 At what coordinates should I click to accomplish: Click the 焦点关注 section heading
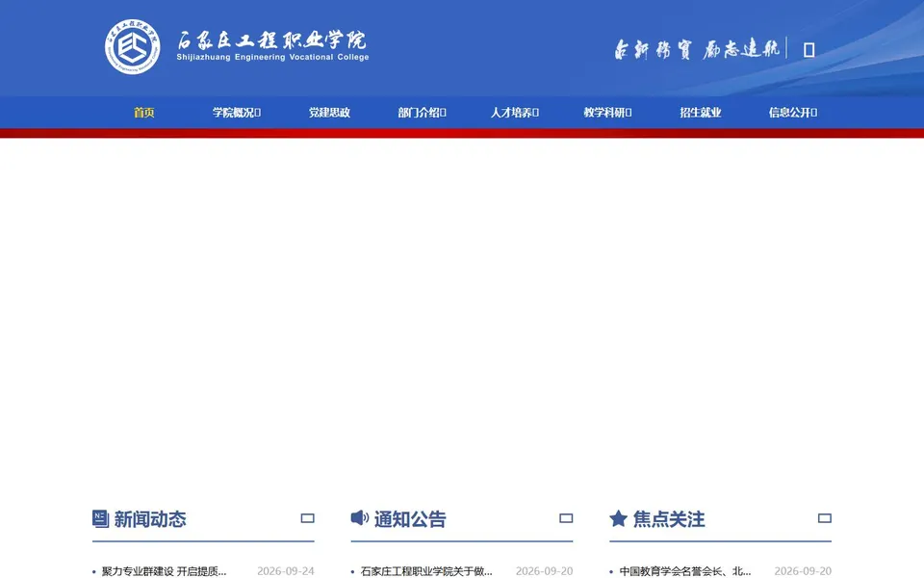coord(669,519)
